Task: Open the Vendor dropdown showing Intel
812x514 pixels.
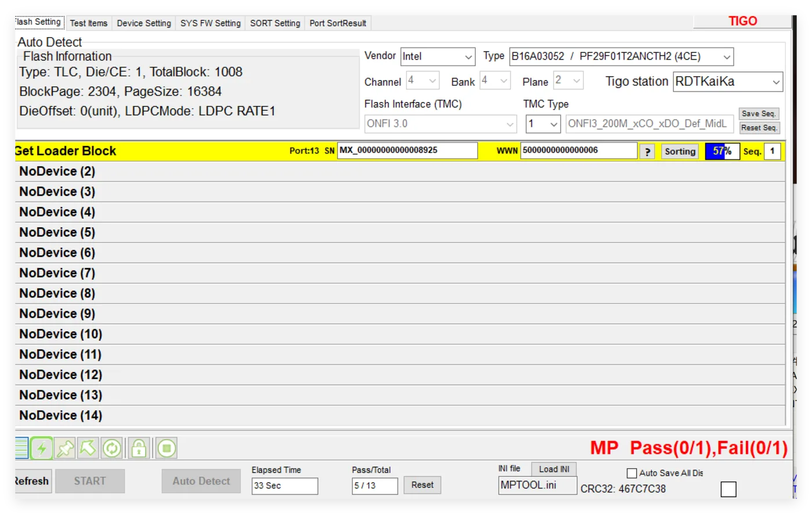Action: coord(438,56)
